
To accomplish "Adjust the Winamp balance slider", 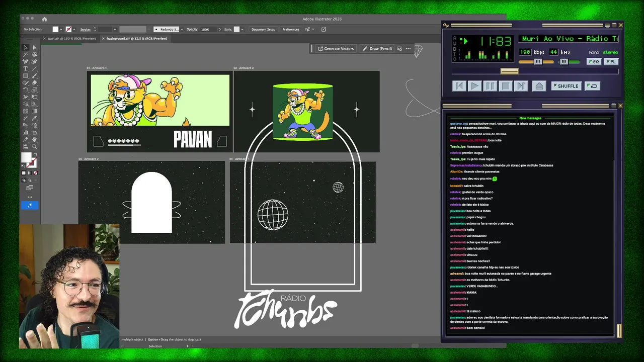I will pyautogui.click(x=564, y=61).
